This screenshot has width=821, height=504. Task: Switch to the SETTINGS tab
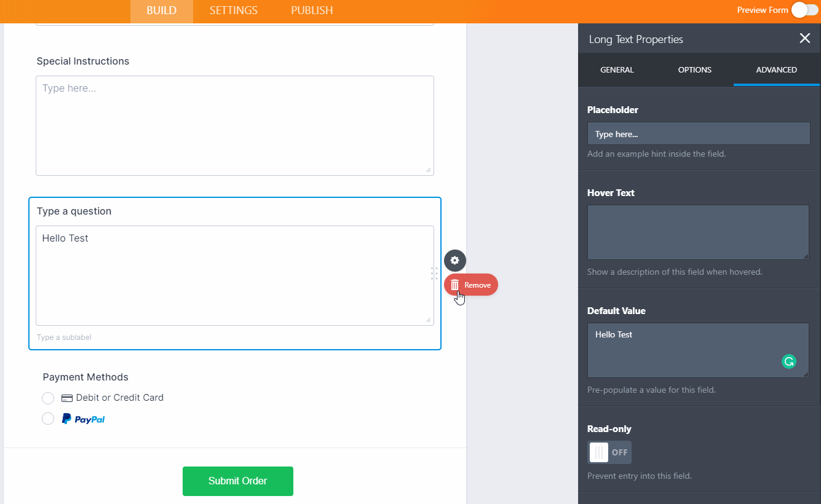(233, 10)
